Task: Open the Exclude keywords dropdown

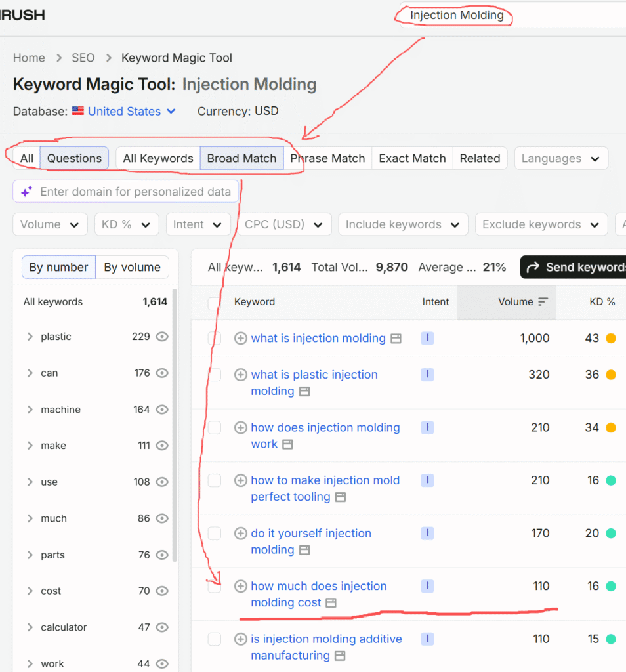Action: click(541, 224)
